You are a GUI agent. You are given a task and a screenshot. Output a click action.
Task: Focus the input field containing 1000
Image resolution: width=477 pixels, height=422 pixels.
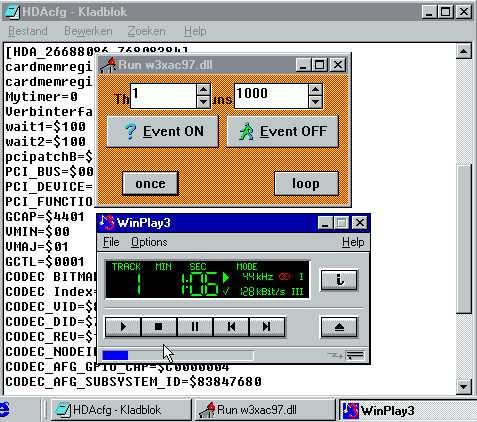click(x=271, y=96)
